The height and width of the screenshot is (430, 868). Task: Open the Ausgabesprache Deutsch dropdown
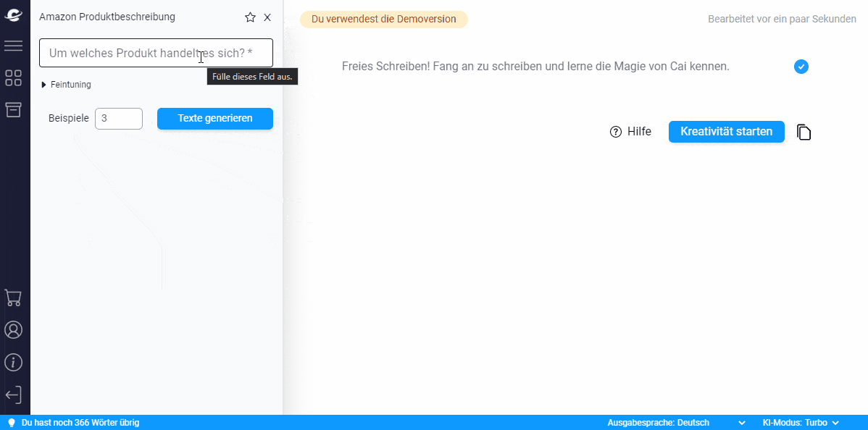point(677,423)
